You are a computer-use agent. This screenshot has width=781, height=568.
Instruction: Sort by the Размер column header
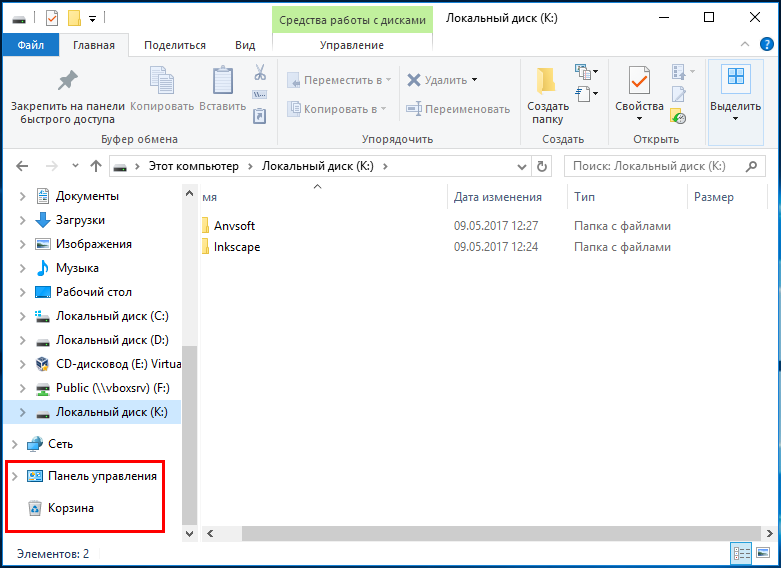727,197
